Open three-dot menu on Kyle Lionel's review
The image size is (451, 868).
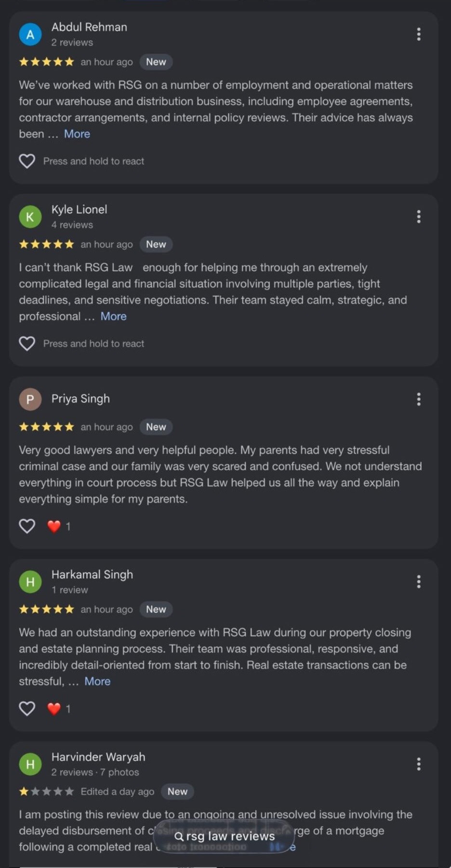[418, 217]
